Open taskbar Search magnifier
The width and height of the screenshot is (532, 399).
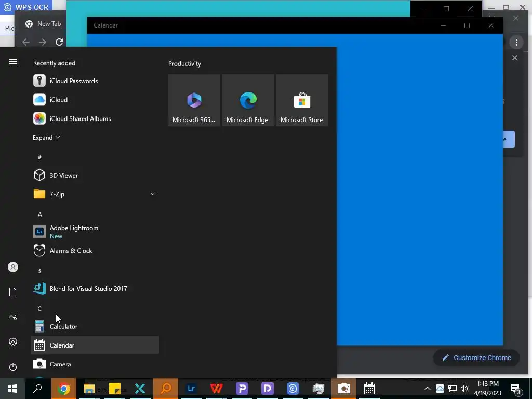[37, 389]
